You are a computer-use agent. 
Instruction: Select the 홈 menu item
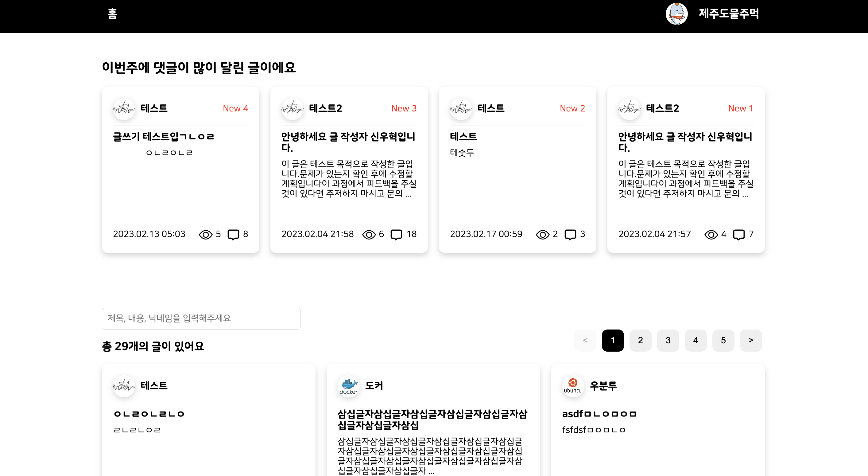[113, 14]
